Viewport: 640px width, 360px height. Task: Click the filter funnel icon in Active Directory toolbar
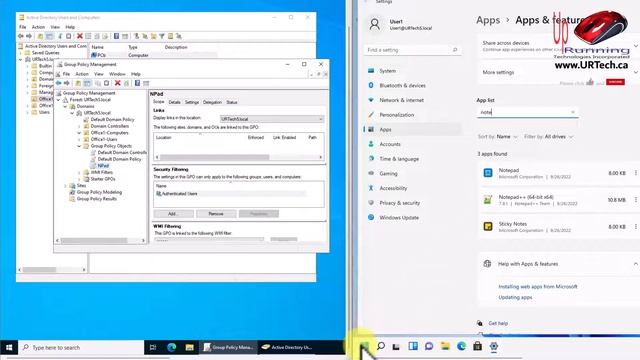pos(162,36)
